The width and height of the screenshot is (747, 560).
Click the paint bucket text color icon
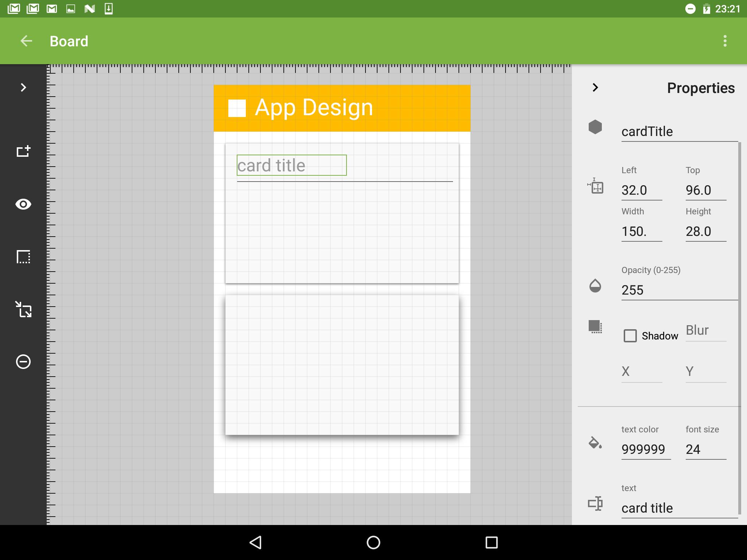click(595, 442)
